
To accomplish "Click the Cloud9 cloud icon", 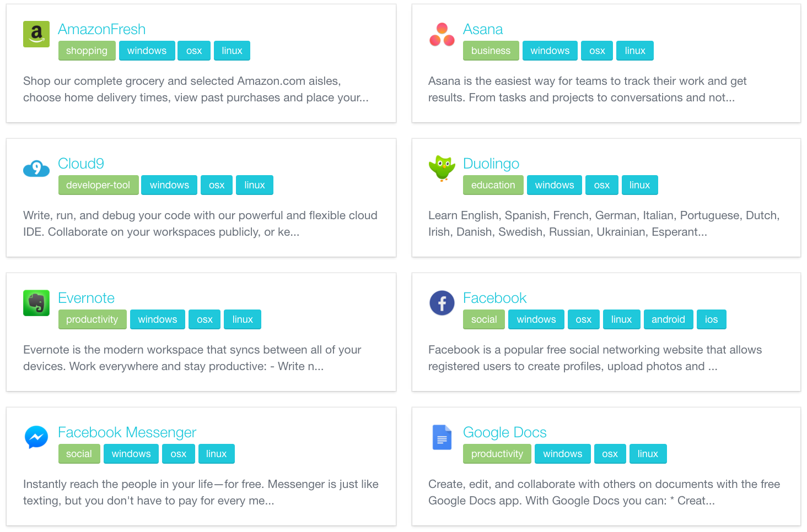I will pos(36,169).
